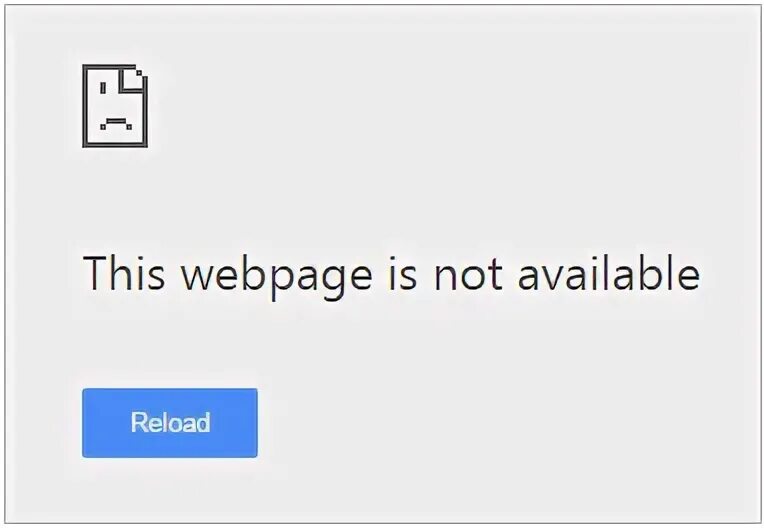Select the word "webpage" in the error message

tap(277, 276)
